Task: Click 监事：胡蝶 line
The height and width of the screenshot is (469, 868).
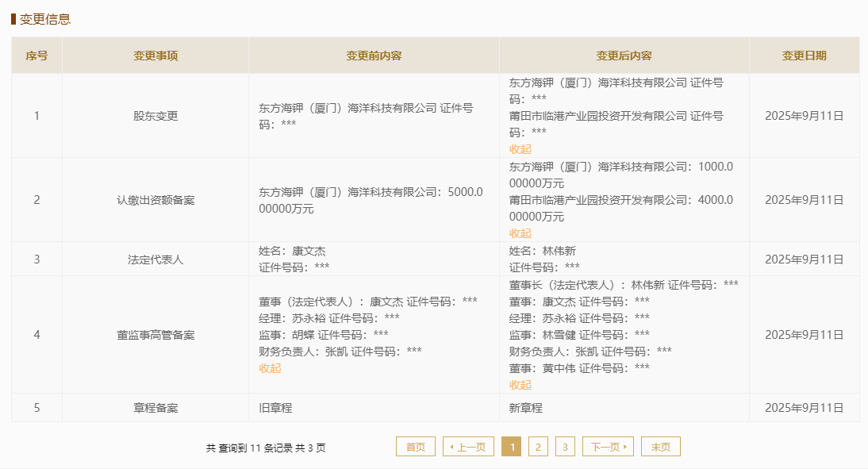Action: [323, 334]
